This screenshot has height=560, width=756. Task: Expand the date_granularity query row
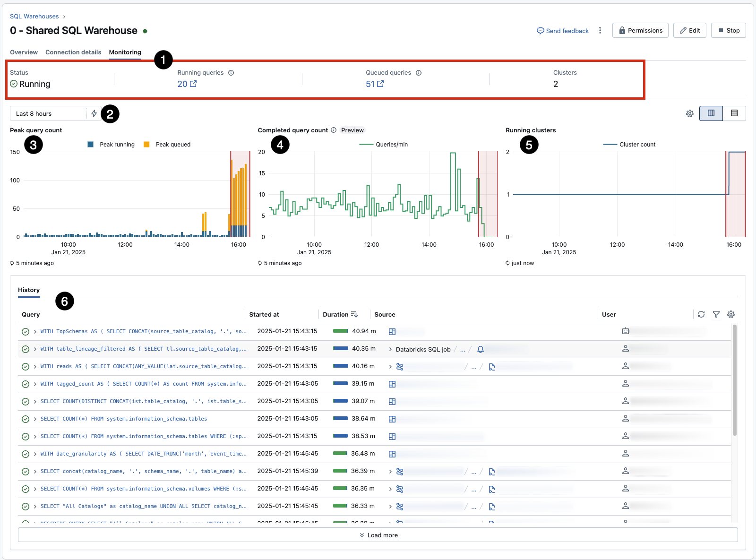35,454
